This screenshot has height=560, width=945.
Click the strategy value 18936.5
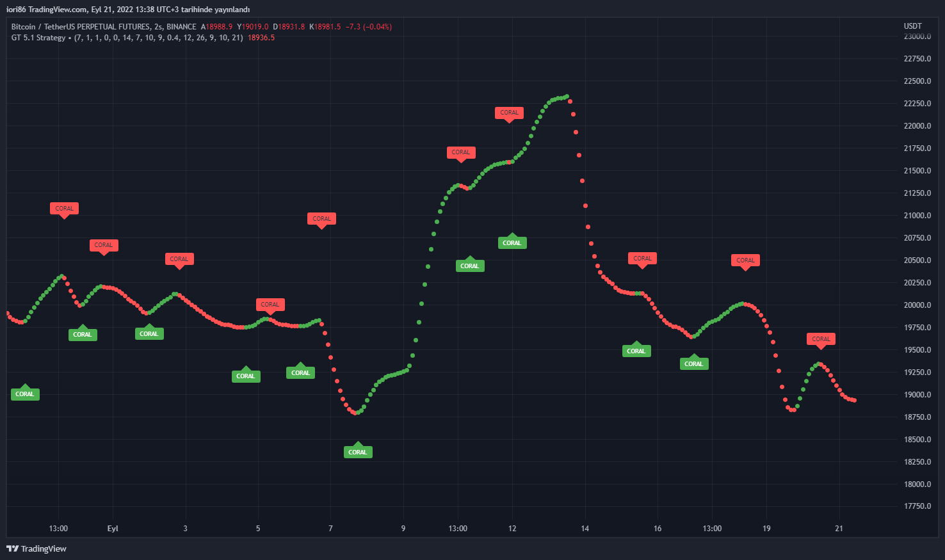[x=261, y=38]
